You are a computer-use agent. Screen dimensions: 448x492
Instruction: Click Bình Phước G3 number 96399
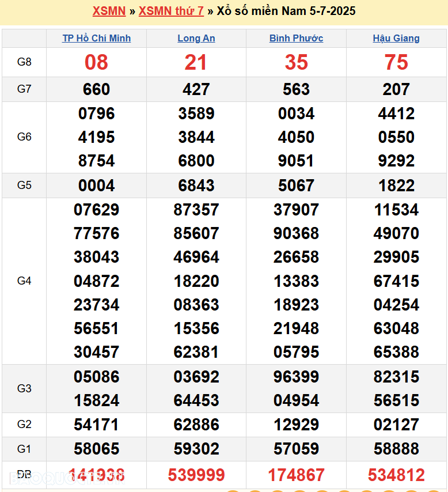click(296, 377)
